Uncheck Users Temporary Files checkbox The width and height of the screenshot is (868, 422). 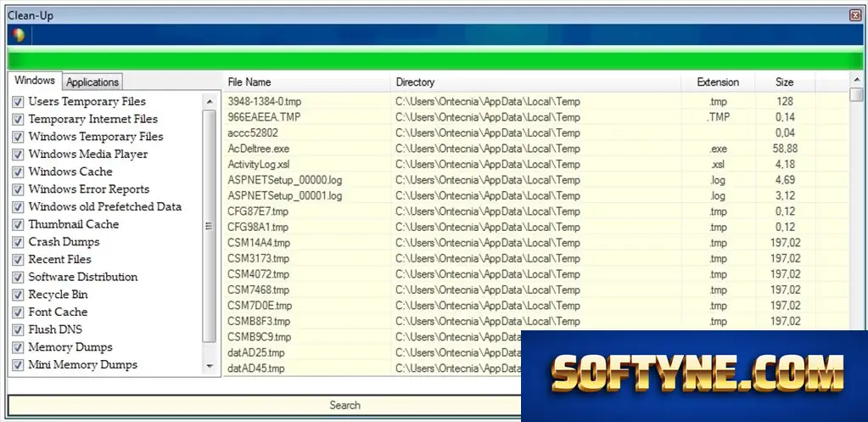pos(19,102)
